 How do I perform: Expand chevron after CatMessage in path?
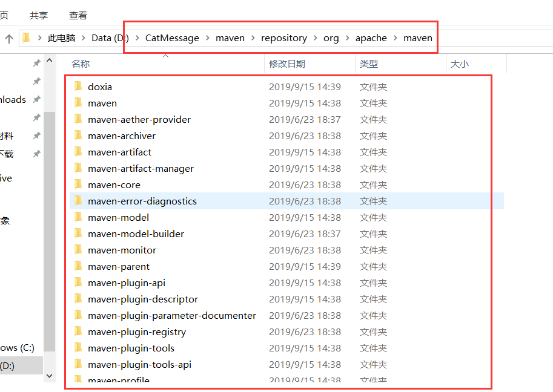(207, 38)
